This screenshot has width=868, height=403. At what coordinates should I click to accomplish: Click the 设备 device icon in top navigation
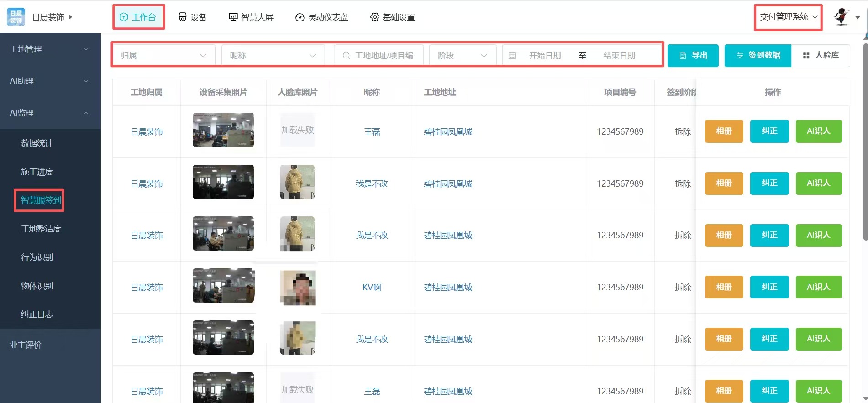pos(182,17)
